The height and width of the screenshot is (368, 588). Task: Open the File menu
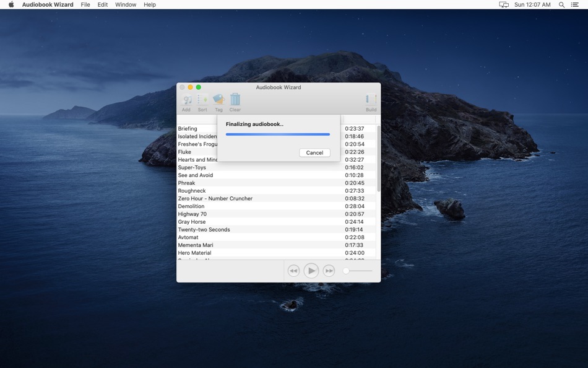point(85,4)
